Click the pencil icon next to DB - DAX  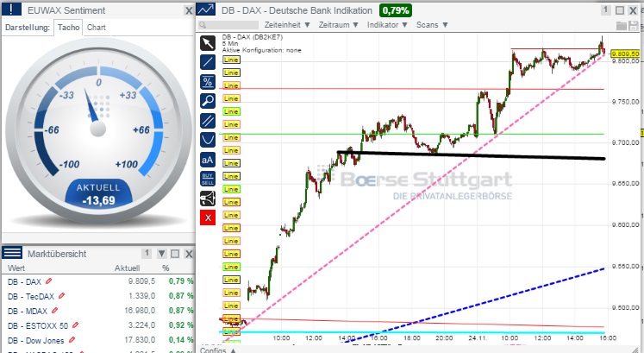point(49,281)
